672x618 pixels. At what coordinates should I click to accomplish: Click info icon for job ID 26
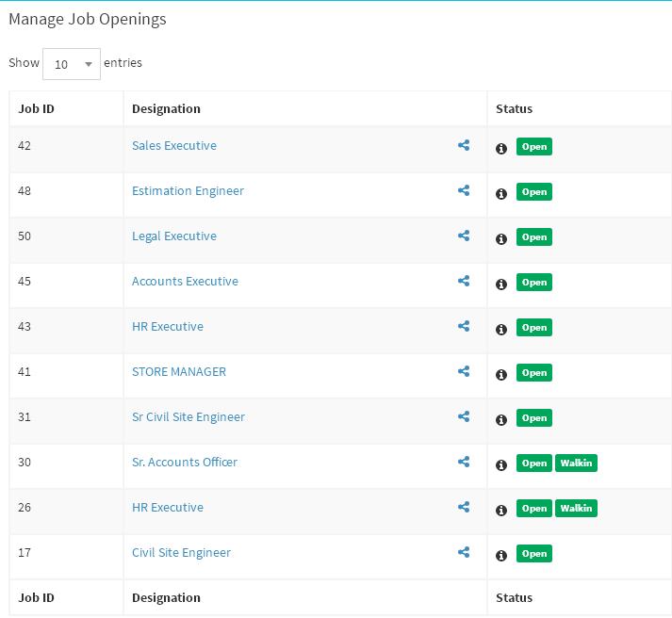[501, 511]
